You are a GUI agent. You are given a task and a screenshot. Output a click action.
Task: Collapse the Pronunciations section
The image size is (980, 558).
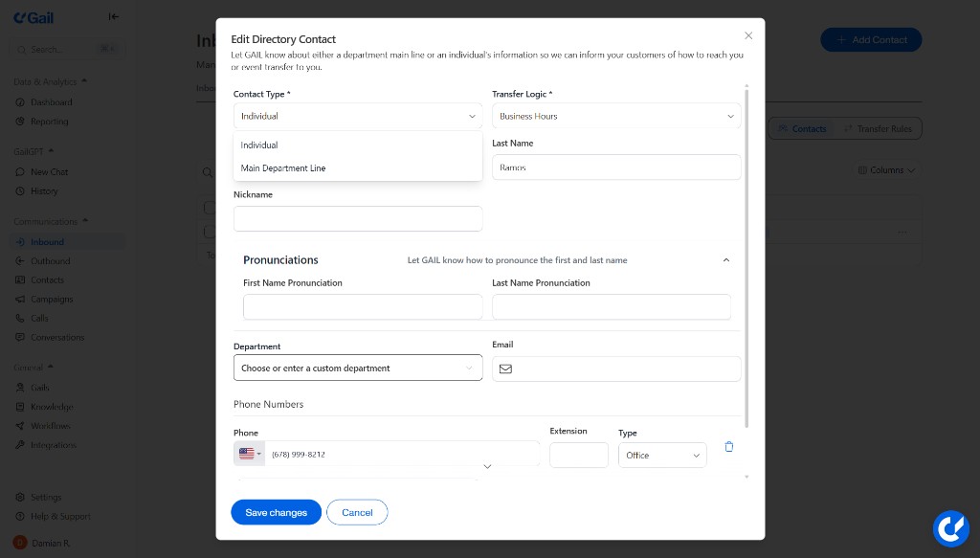coord(725,259)
